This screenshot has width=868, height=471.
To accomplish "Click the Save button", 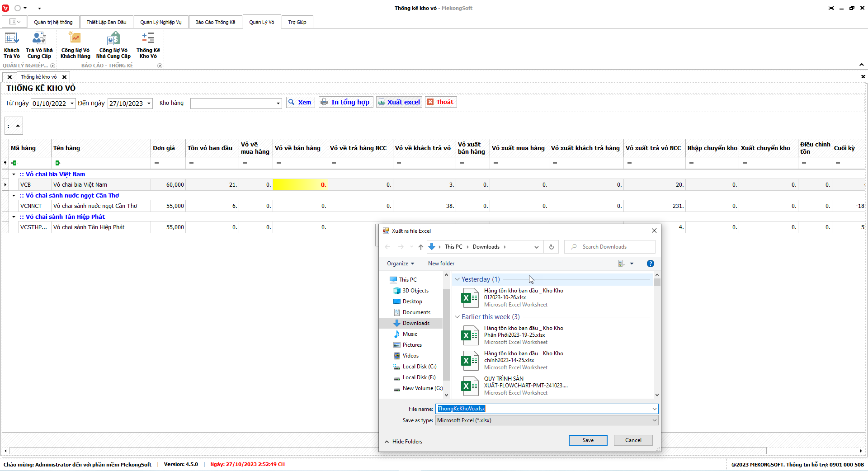I will point(588,440).
